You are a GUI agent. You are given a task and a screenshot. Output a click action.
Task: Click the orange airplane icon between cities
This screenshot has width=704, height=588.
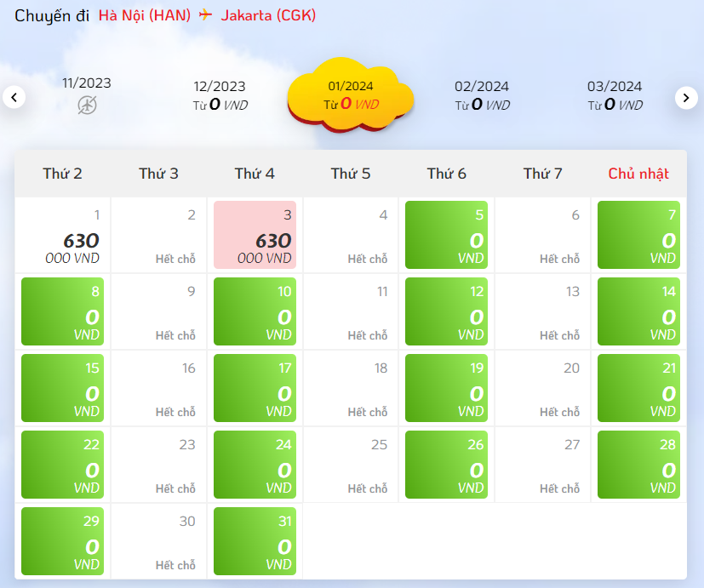point(206,14)
